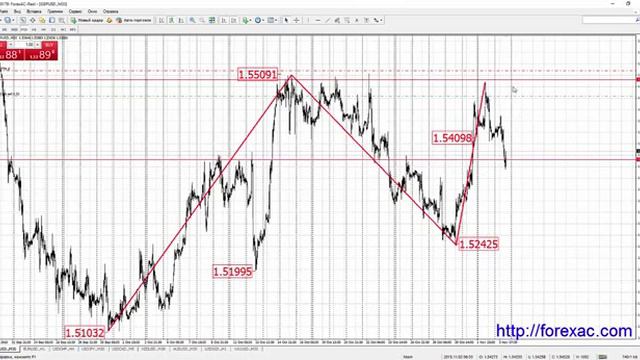Viewport: 640px width, 360px height.
Task: Select the 1.52425 price label
Action: coord(479,244)
